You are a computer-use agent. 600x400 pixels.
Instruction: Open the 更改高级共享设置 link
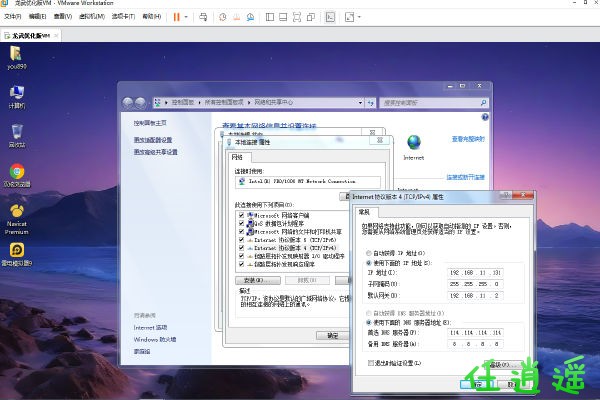tap(155, 152)
